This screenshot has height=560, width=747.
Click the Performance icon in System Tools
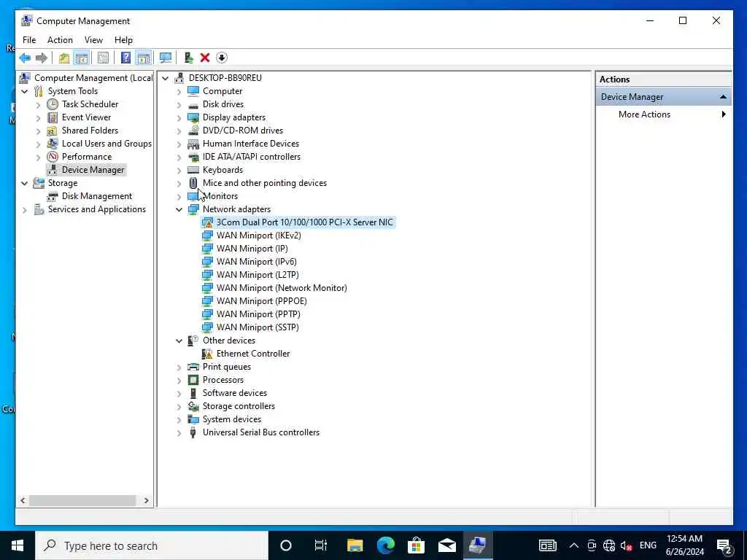[53, 157]
